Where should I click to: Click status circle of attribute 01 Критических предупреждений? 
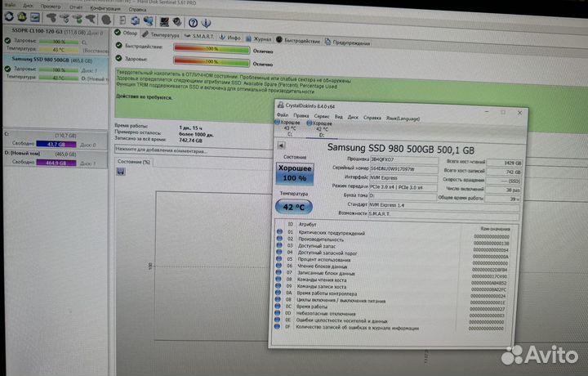[279, 232]
